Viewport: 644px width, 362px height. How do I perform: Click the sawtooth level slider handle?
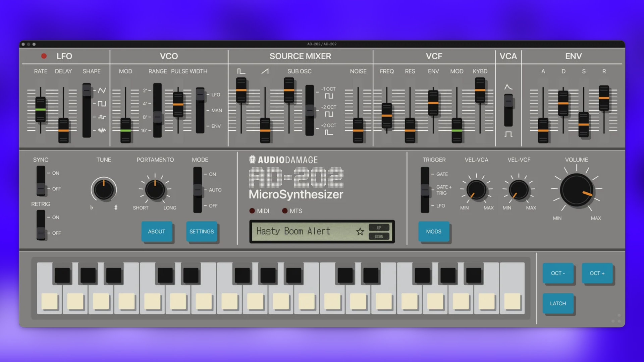pos(265,130)
